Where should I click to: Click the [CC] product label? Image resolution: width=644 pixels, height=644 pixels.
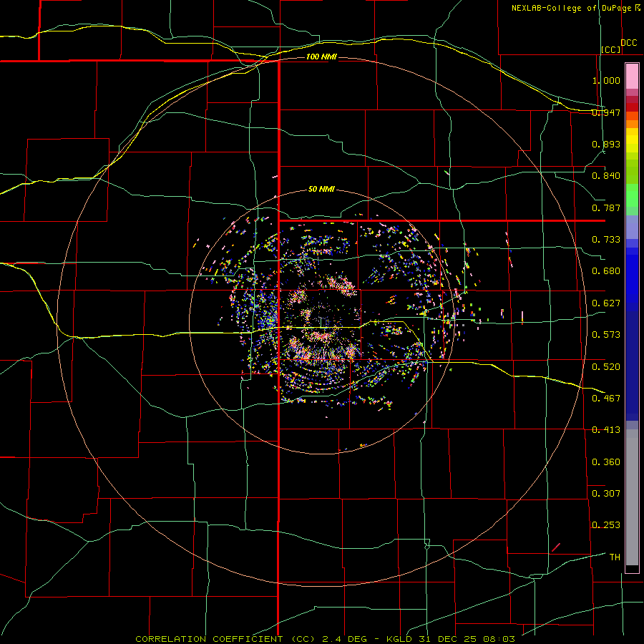(x=611, y=49)
